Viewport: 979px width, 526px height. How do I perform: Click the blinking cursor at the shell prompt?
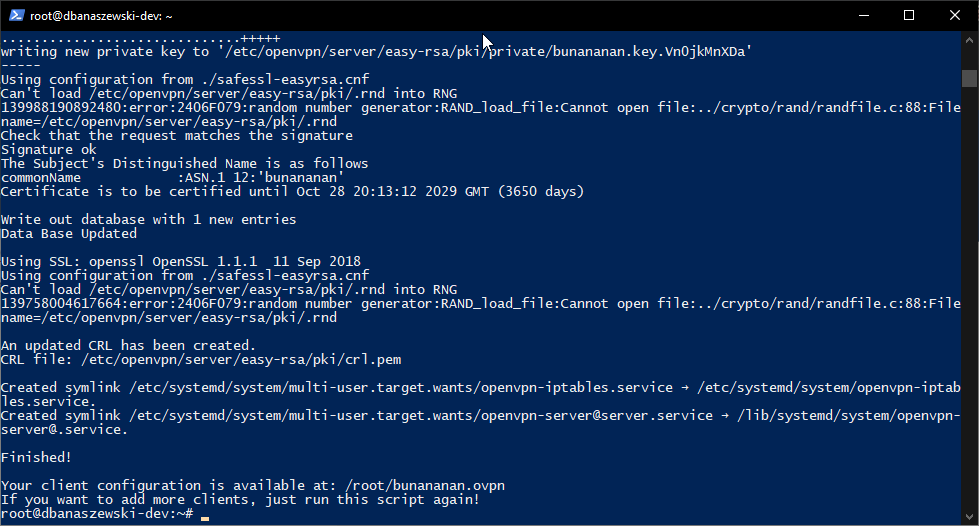[x=205, y=516]
